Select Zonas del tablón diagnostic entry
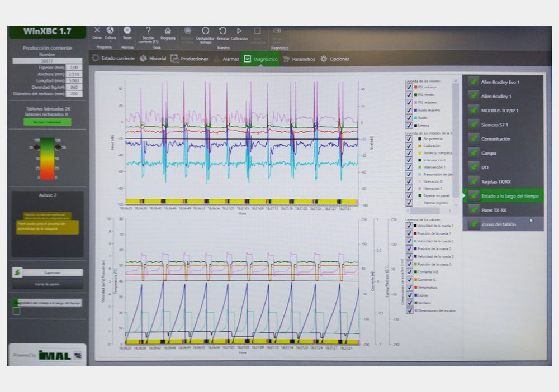The width and height of the screenshot is (559, 392). [503, 224]
